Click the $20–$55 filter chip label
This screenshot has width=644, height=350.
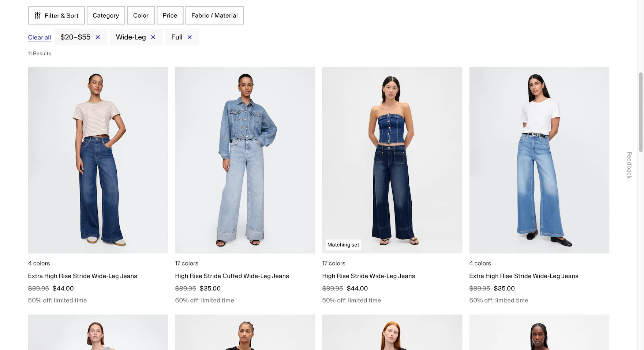pos(75,37)
